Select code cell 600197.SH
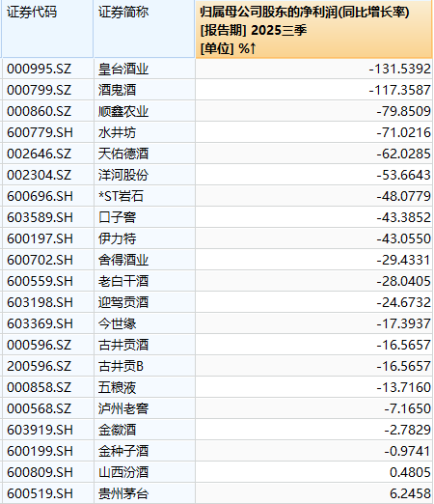Image resolution: width=434 pixels, height=504 pixels. [47, 238]
